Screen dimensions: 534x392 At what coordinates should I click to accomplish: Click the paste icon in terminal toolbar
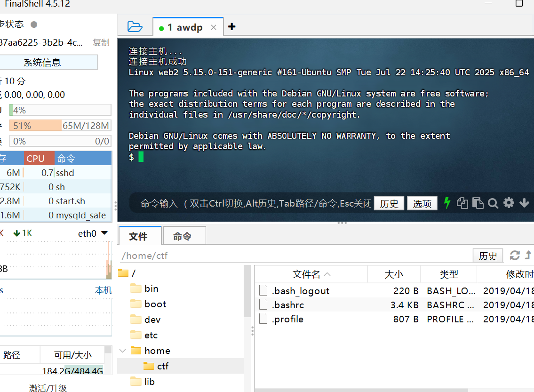point(478,203)
